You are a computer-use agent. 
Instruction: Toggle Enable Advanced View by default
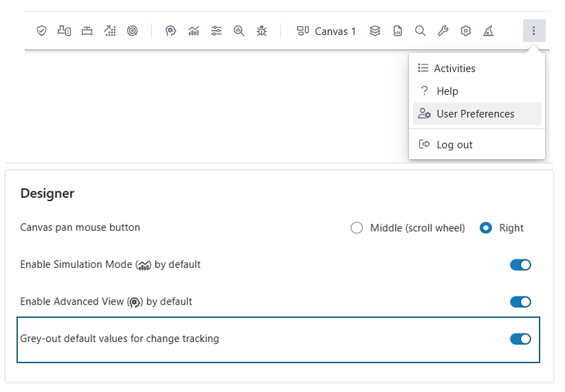tap(520, 302)
